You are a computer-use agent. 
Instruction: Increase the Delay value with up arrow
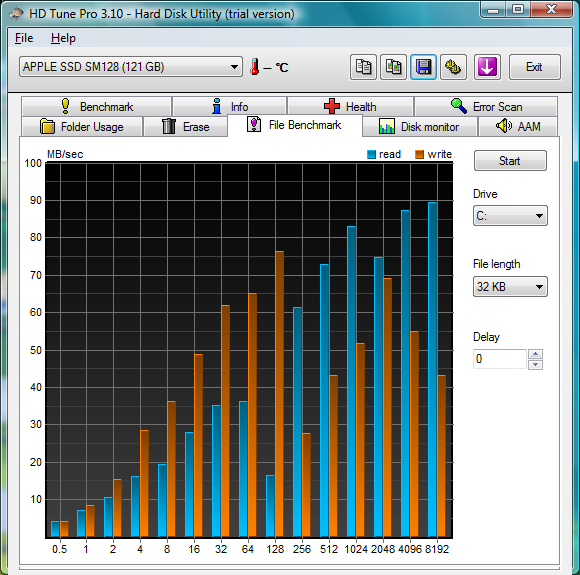pyautogui.click(x=535, y=354)
